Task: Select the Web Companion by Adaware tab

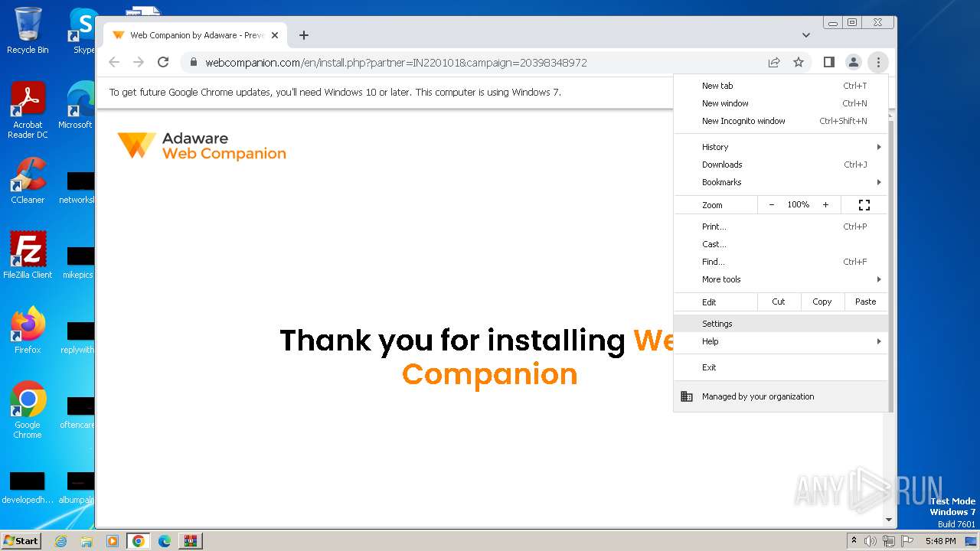Action: pyautogui.click(x=195, y=35)
